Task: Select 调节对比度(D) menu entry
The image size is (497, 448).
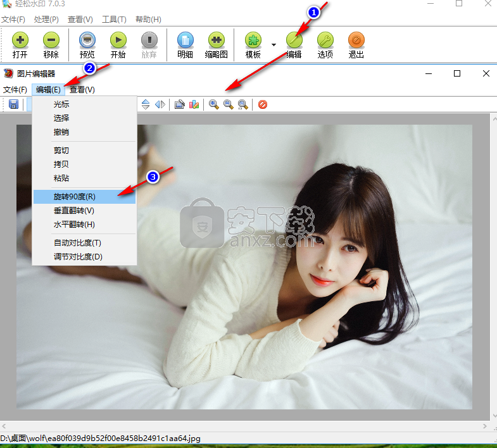Action: (85, 257)
